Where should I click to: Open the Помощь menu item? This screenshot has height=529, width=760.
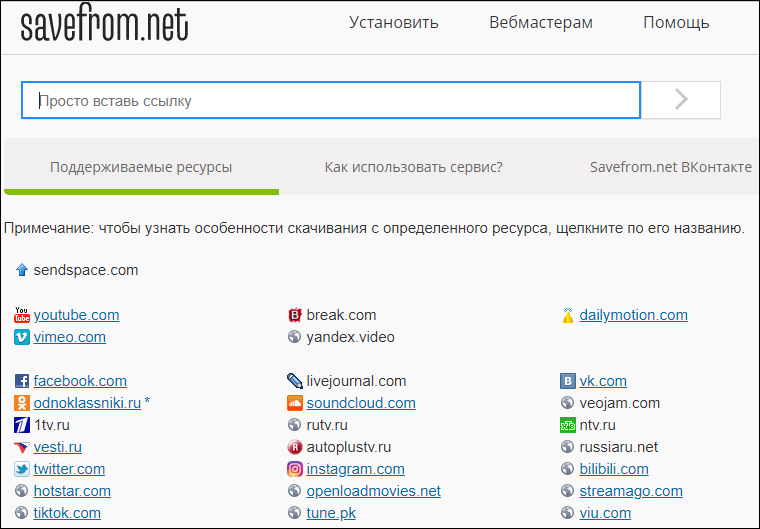point(676,23)
